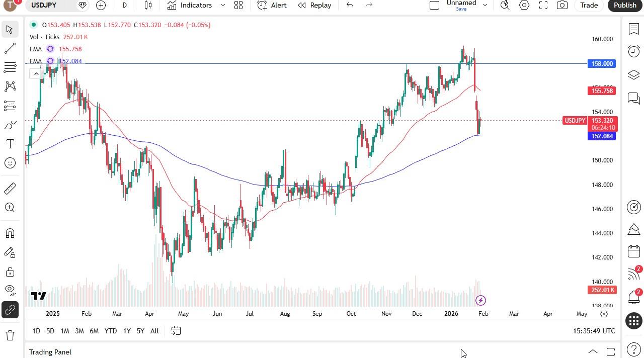Viewport: 644px width, 358px height.
Task: Click the USDJPY price label on the axis
Action: (x=575, y=121)
